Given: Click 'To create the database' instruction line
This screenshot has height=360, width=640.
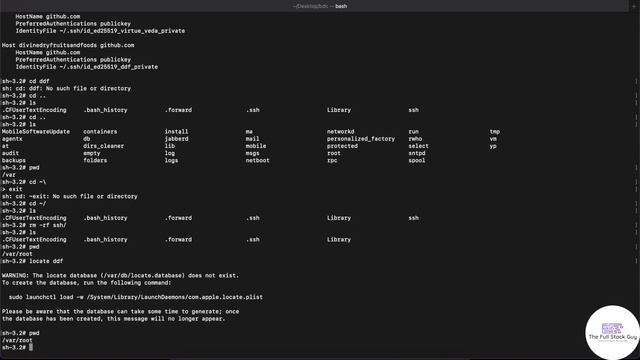Looking at the screenshot, I should pos(87,283).
